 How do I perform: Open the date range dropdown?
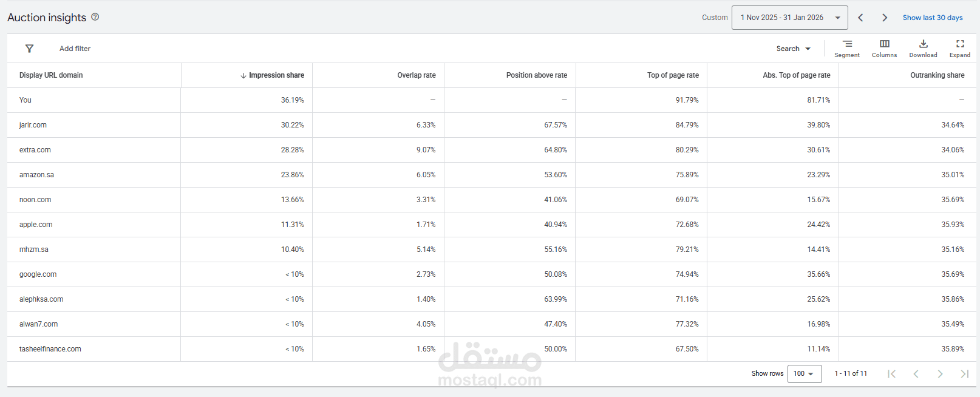pyautogui.click(x=789, y=18)
